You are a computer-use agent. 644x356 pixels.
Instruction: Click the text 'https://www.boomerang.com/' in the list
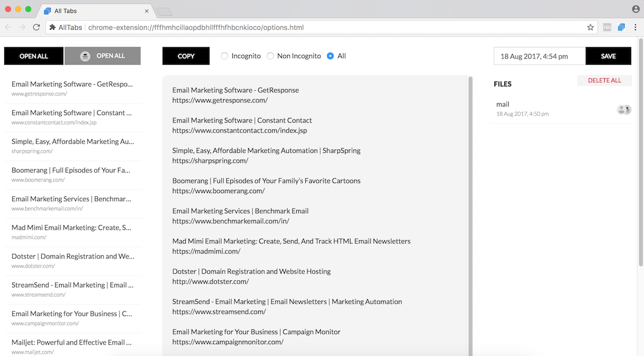tap(218, 191)
